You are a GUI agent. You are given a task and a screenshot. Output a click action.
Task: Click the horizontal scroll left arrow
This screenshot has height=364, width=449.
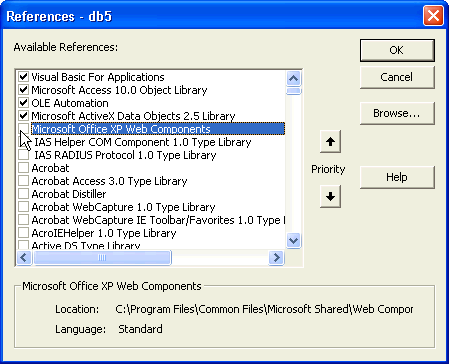(x=24, y=257)
